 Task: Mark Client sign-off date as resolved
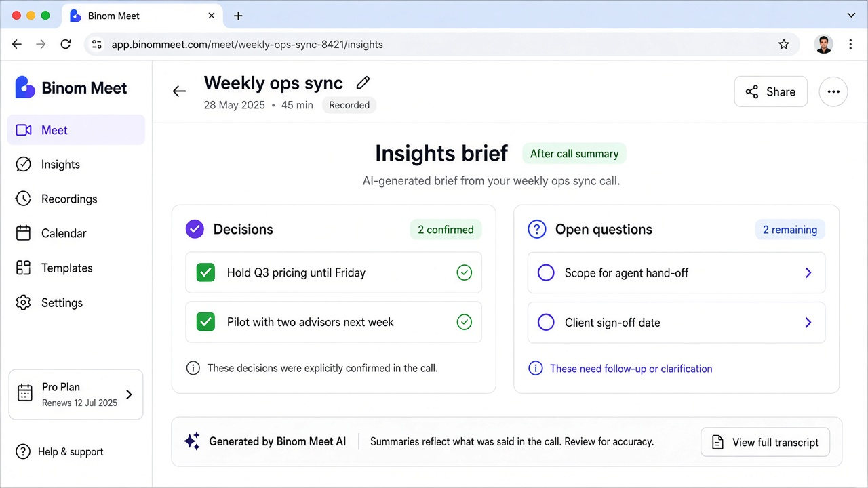coord(546,322)
